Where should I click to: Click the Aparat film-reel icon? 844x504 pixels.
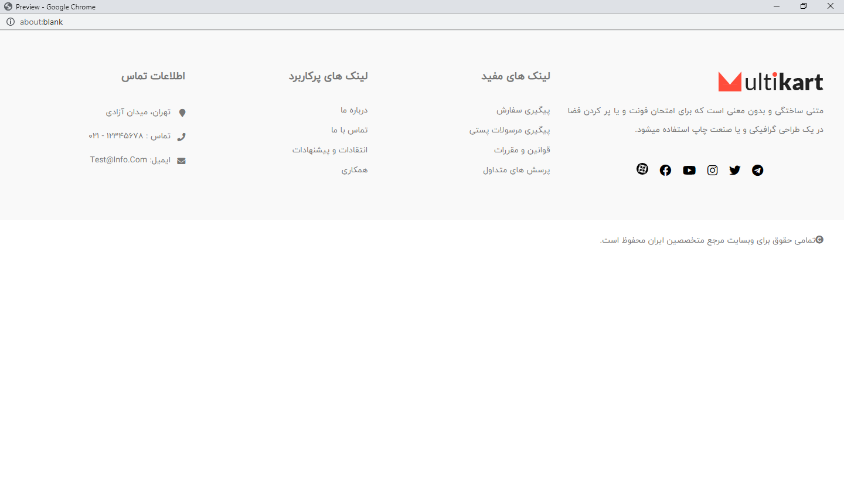[642, 169]
